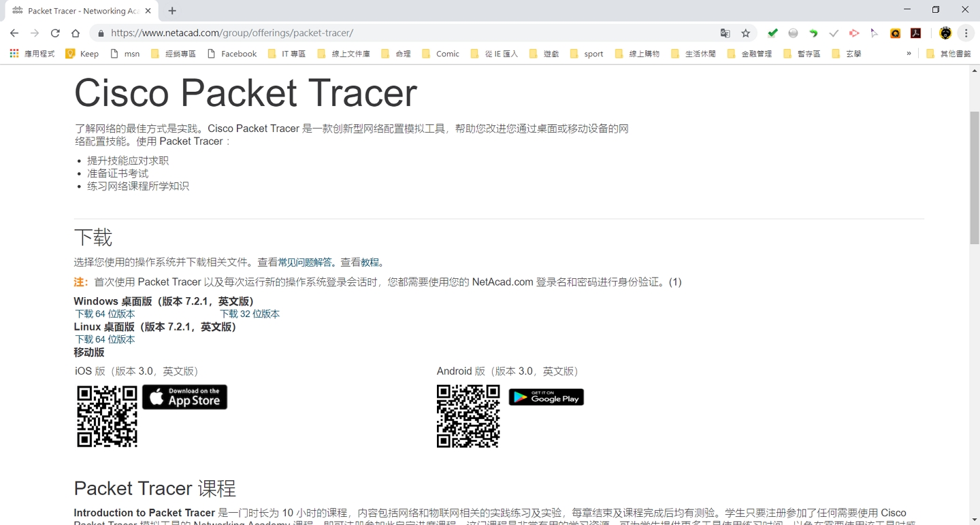Click the 准备证书考试 bullet text

(x=118, y=173)
